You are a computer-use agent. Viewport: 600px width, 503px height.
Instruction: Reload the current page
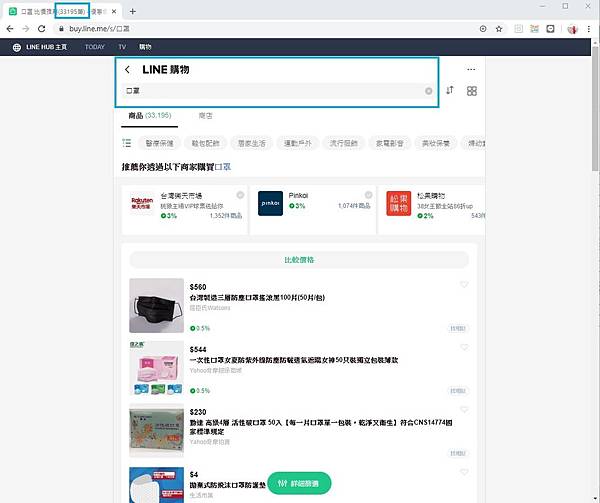coord(41,29)
